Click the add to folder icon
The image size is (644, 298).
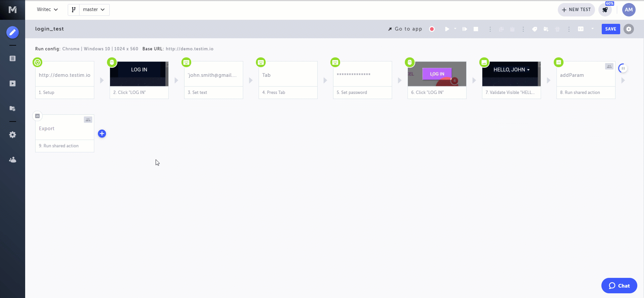pos(546,29)
